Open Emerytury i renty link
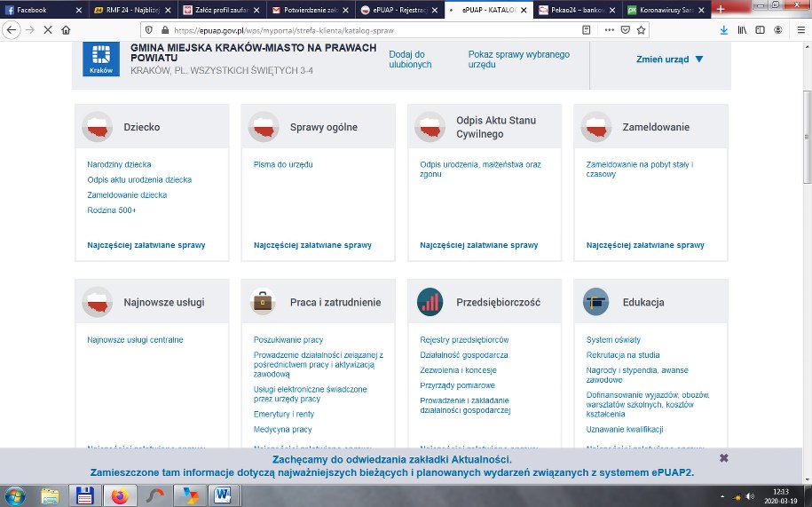 284,415
